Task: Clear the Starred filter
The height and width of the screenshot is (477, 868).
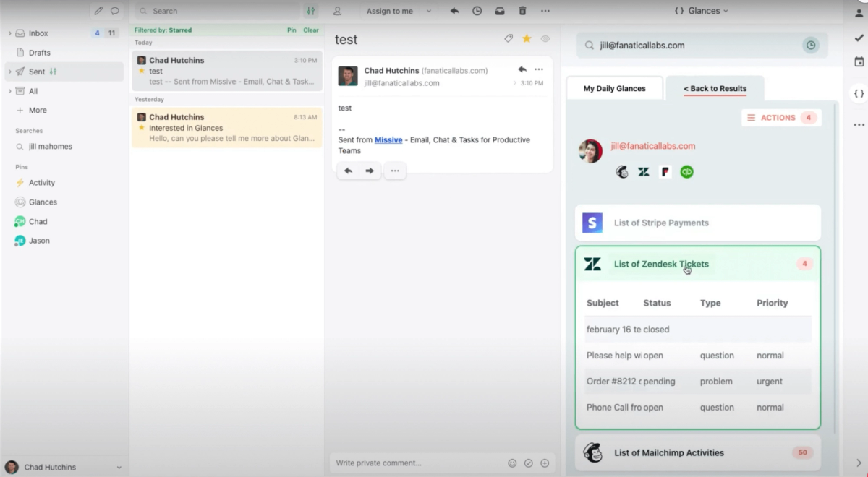Action: point(311,30)
